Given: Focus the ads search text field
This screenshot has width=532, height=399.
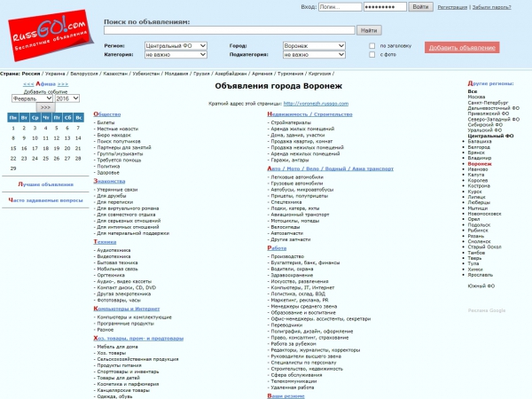Looking at the screenshot, I should 230,30.
